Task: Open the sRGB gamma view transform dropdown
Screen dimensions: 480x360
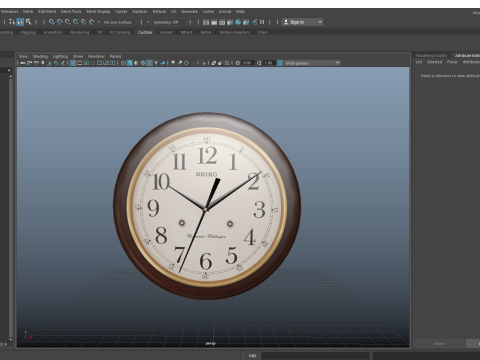Action: pyautogui.click(x=312, y=63)
